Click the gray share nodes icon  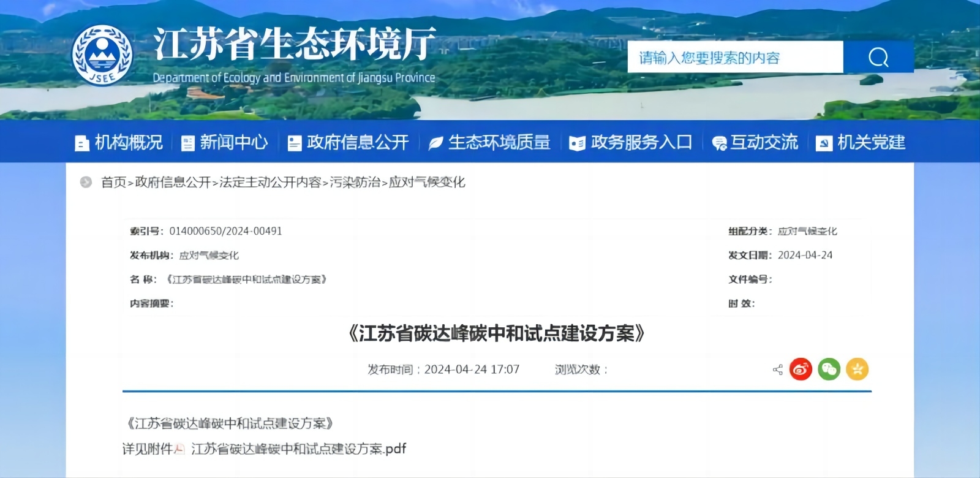(778, 370)
